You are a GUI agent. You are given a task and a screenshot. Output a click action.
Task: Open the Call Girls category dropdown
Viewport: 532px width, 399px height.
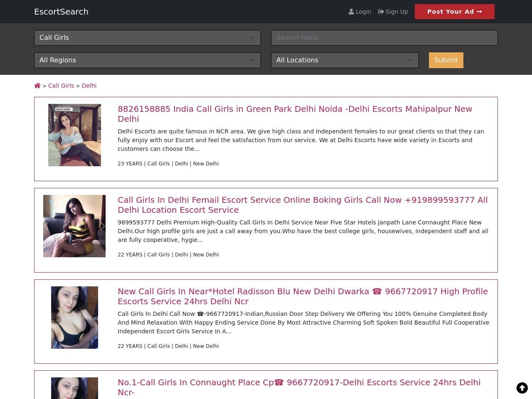pos(148,38)
